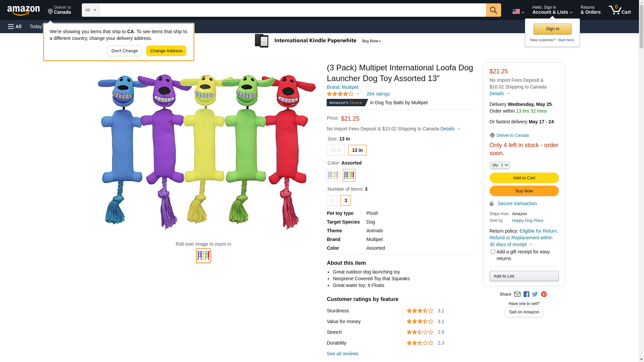Viewport: 644px width, 362px height.
Task: Click the magnifying glass search button
Action: (x=493, y=10)
